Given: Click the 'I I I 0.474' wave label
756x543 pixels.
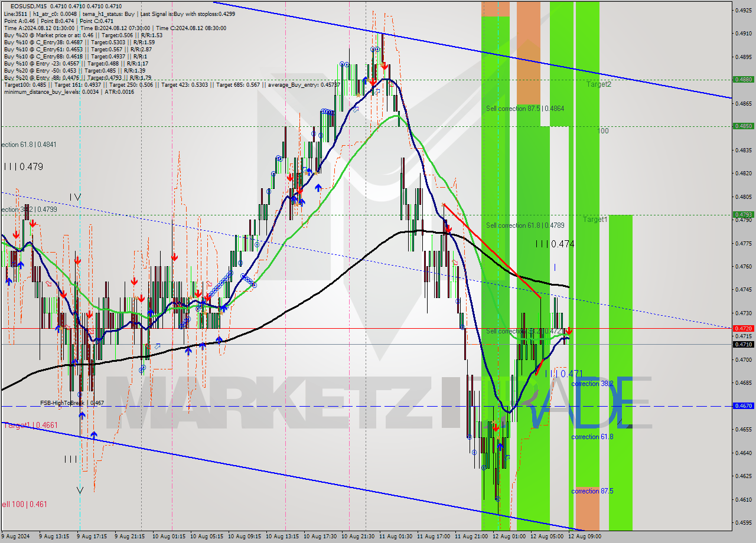Looking at the screenshot, I should [555, 244].
